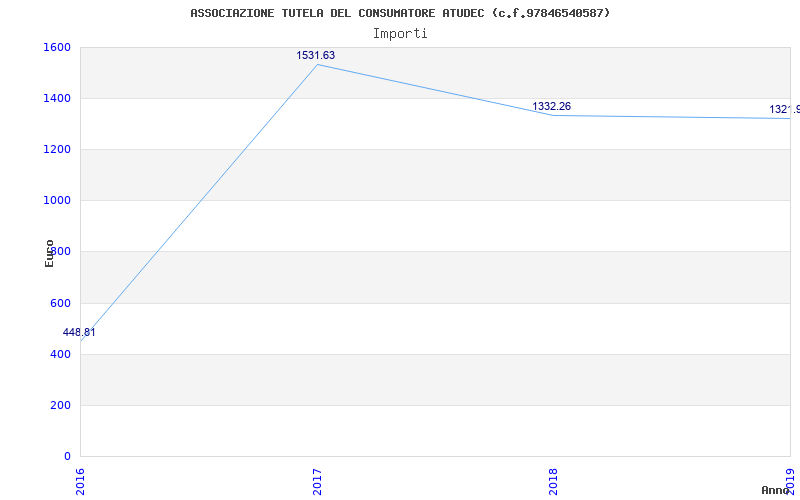Click the chart title ASSOCIAZIONE TUTELA DEL CONSUMATORE ATUDEC

click(x=400, y=13)
